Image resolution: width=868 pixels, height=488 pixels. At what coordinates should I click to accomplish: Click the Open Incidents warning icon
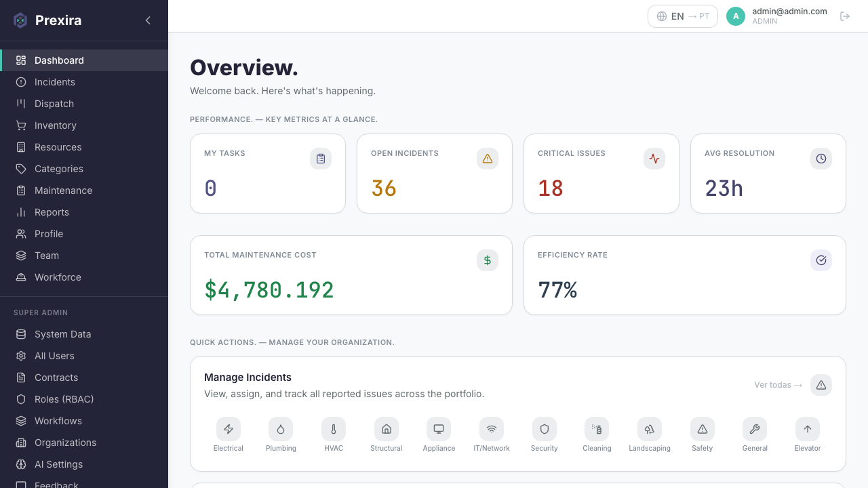[488, 159]
